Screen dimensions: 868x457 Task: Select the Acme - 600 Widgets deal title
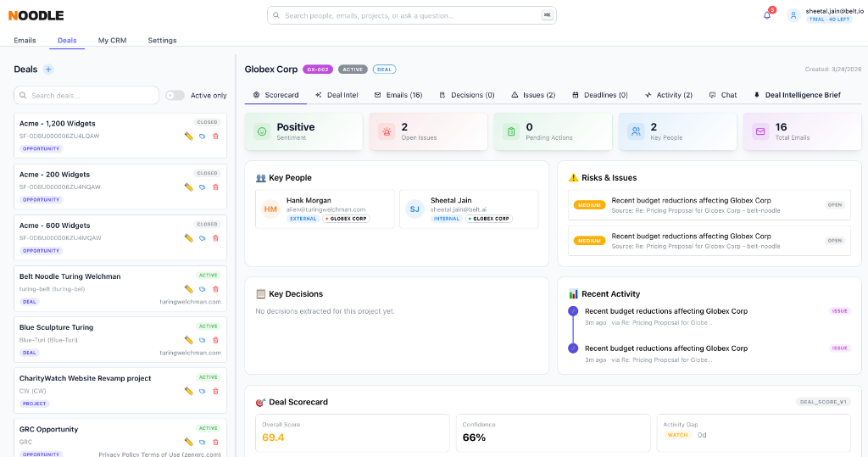click(55, 226)
